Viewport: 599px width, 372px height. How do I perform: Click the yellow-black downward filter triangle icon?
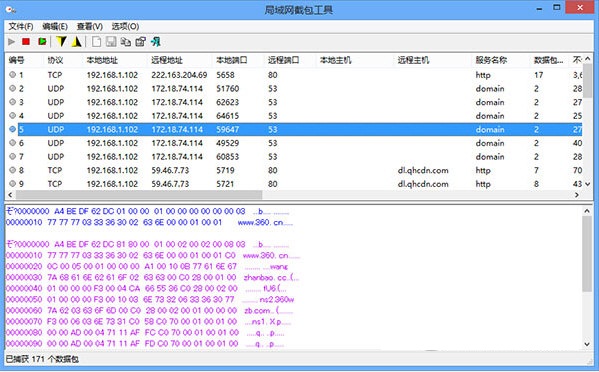pyautogui.click(x=61, y=42)
